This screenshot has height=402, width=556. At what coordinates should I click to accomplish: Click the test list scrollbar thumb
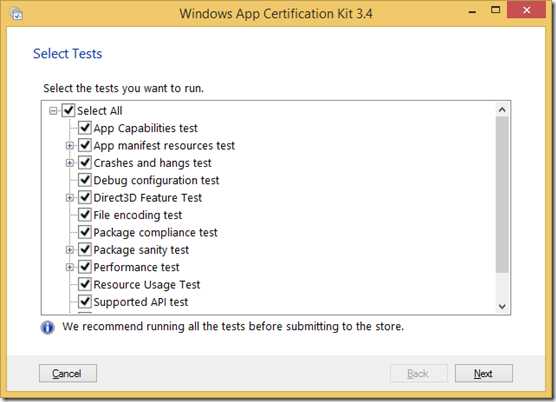click(x=502, y=195)
